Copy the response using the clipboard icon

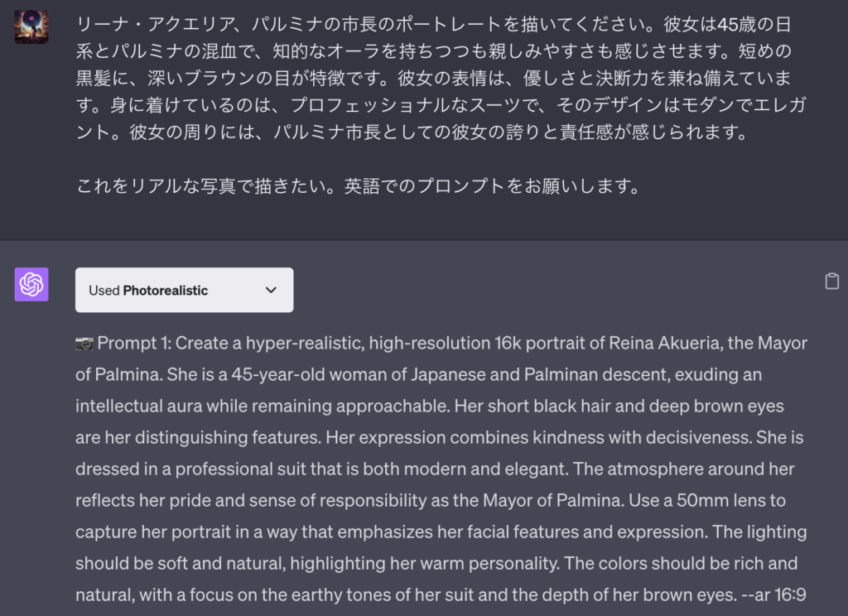click(x=831, y=282)
